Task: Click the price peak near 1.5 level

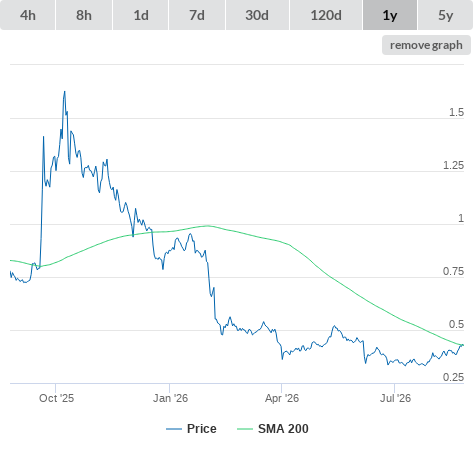Action: (65, 91)
